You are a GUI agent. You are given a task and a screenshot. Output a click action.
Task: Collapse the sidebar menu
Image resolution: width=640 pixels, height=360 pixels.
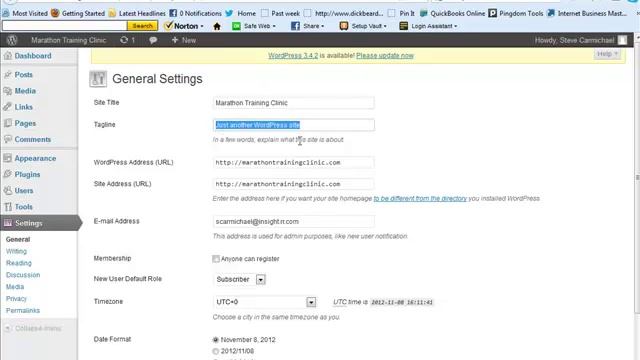(34, 328)
